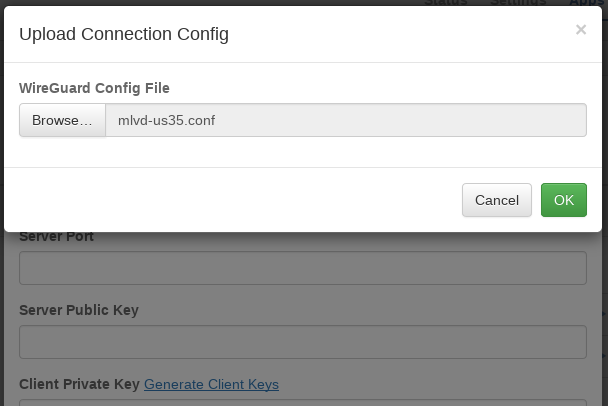Open the Generate Client Keys link

[x=211, y=384]
